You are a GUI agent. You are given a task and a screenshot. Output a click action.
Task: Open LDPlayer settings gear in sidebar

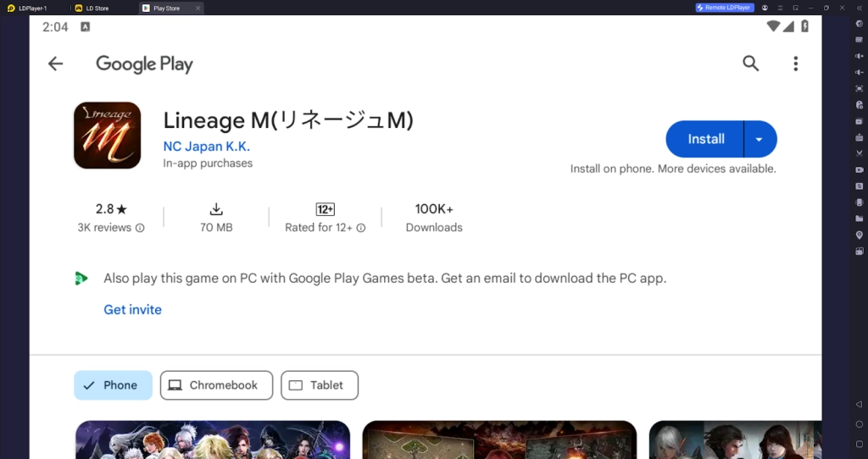tap(860, 24)
